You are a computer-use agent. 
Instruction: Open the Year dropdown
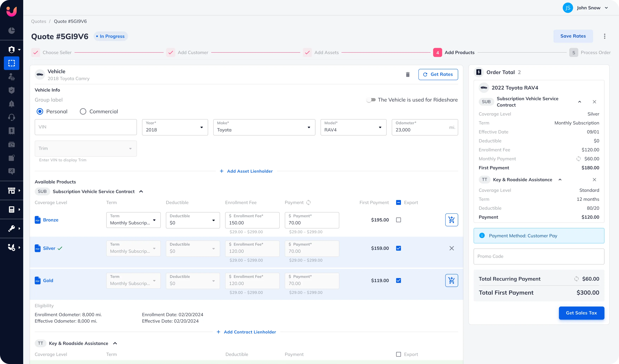pos(175,127)
